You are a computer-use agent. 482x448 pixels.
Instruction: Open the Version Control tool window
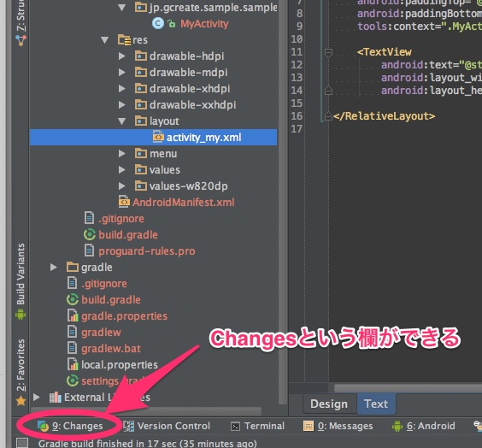[x=167, y=426]
